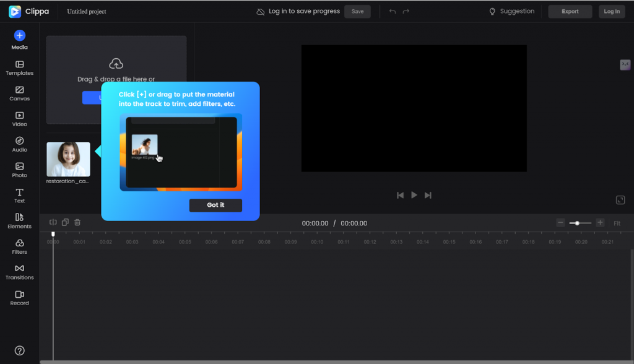This screenshot has width=634, height=364.
Task: Click the Drag & drop a file here text
Action: point(116,79)
